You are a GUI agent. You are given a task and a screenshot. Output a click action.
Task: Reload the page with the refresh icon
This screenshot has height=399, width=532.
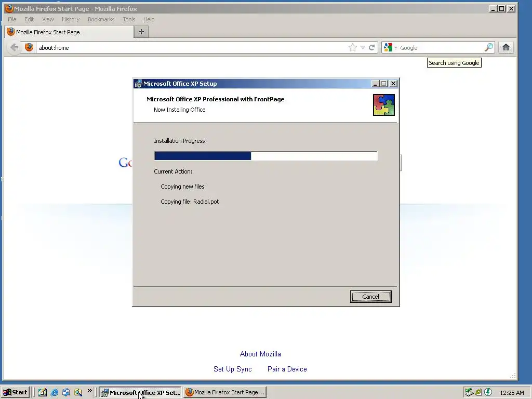pos(372,47)
